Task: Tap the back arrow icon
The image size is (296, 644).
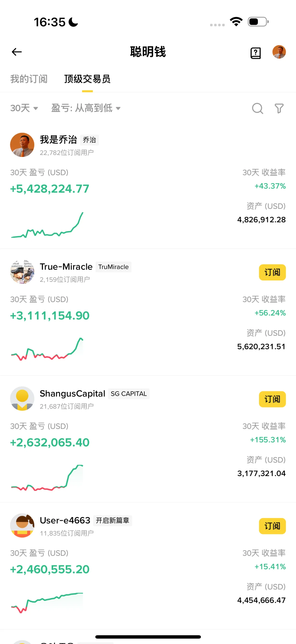Action: click(x=17, y=52)
